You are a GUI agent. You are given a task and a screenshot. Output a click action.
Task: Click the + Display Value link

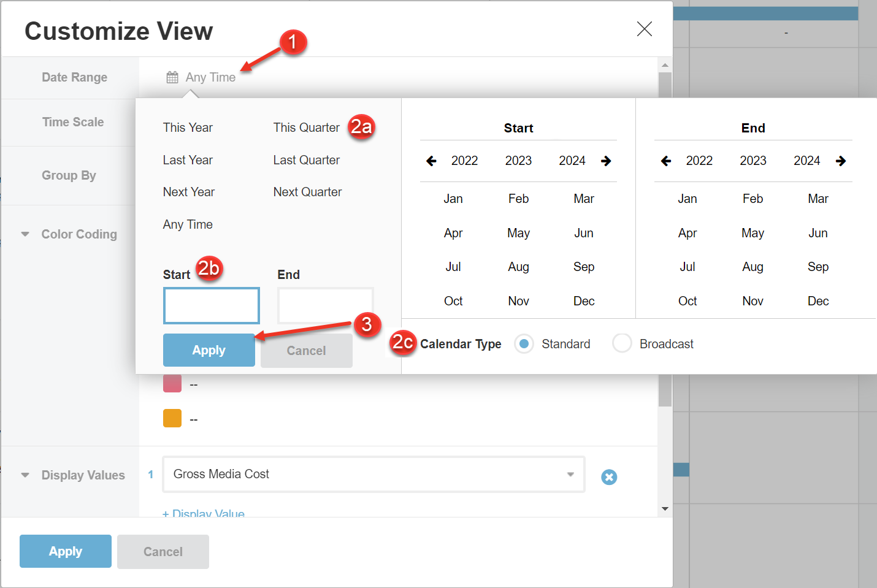[x=203, y=514]
